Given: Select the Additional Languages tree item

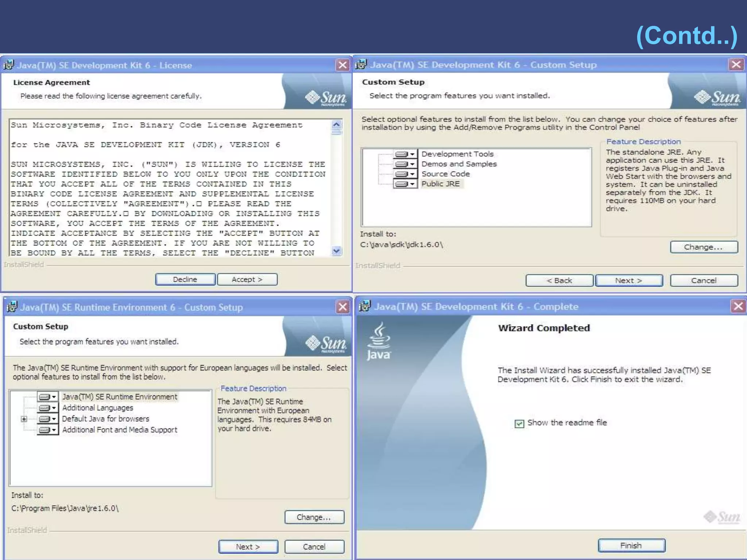Looking at the screenshot, I should (x=97, y=408).
